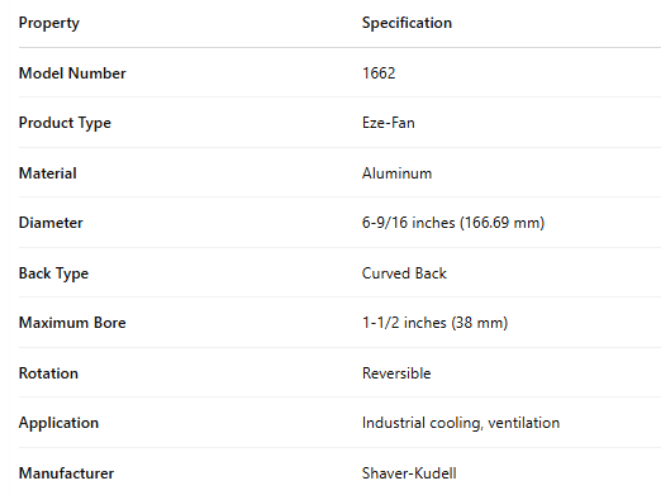Select the Rotation row label

tap(48, 373)
